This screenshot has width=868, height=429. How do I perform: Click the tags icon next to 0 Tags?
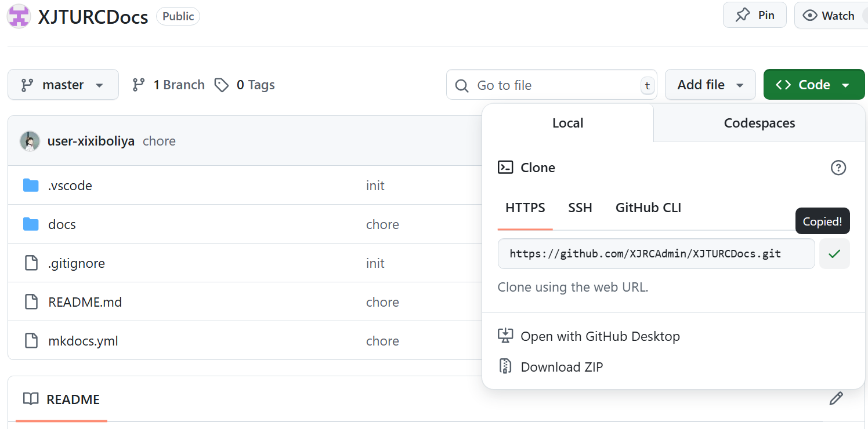221,85
